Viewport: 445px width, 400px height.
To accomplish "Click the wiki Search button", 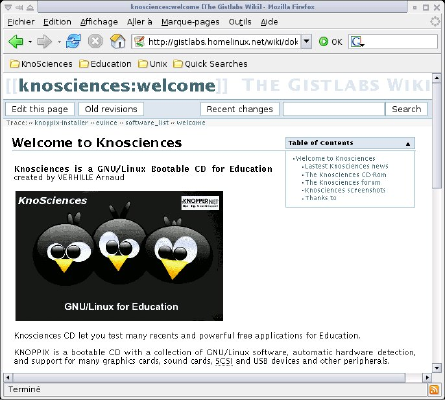I will pyautogui.click(x=406, y=109).
